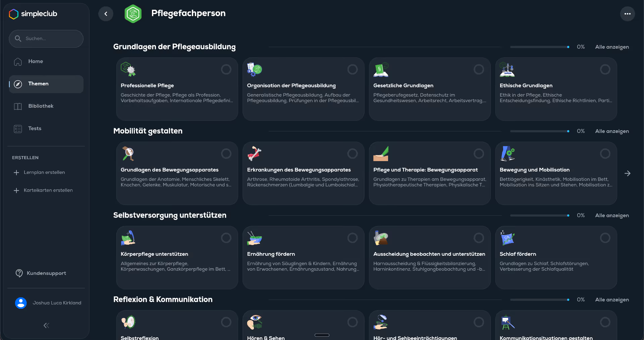Click the Grundlagen des Bewegungsapparates icon
Viewport: 644px width, 340px height.
point(128,154)
